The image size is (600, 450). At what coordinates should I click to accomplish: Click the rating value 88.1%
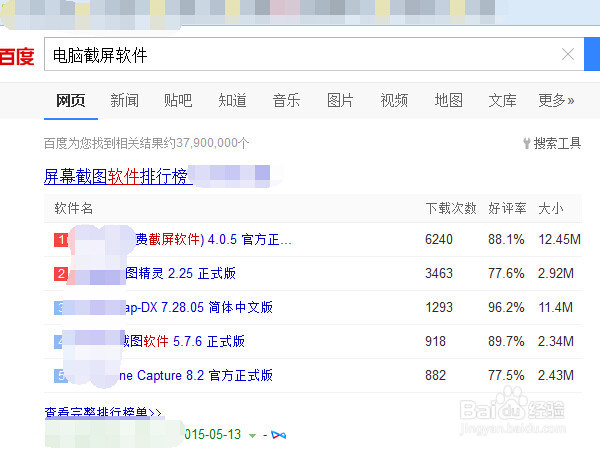tap(506, 240)
